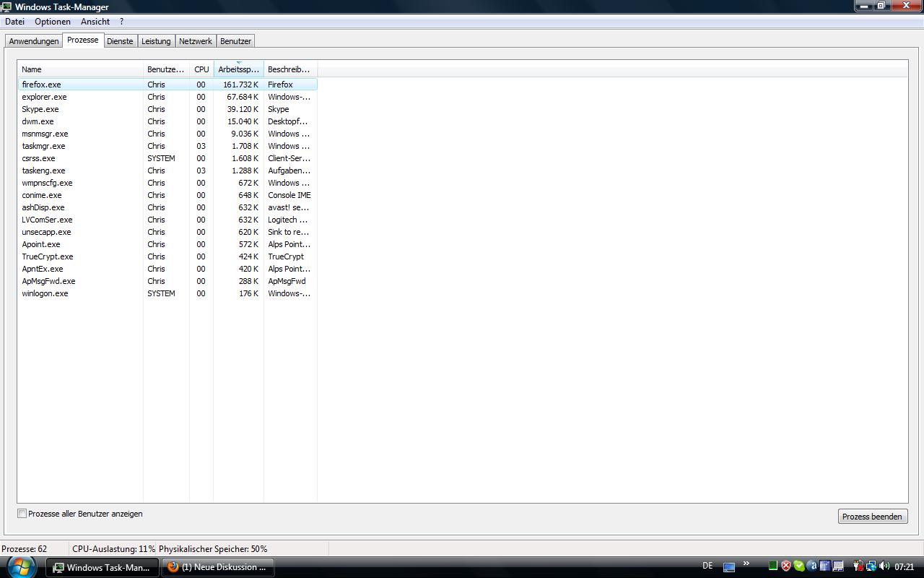This screenshot has width=924, height=578.
Task: Click 'Physikalischer Speicher: 50%' status entry
Action: [213, 549]
